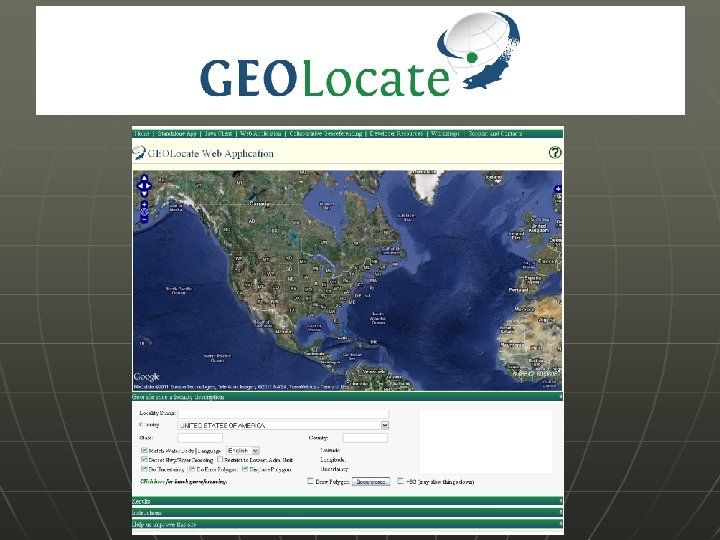720x540 pixels.
Task: Open the Java Client menu item
Action: coord(218,134)
